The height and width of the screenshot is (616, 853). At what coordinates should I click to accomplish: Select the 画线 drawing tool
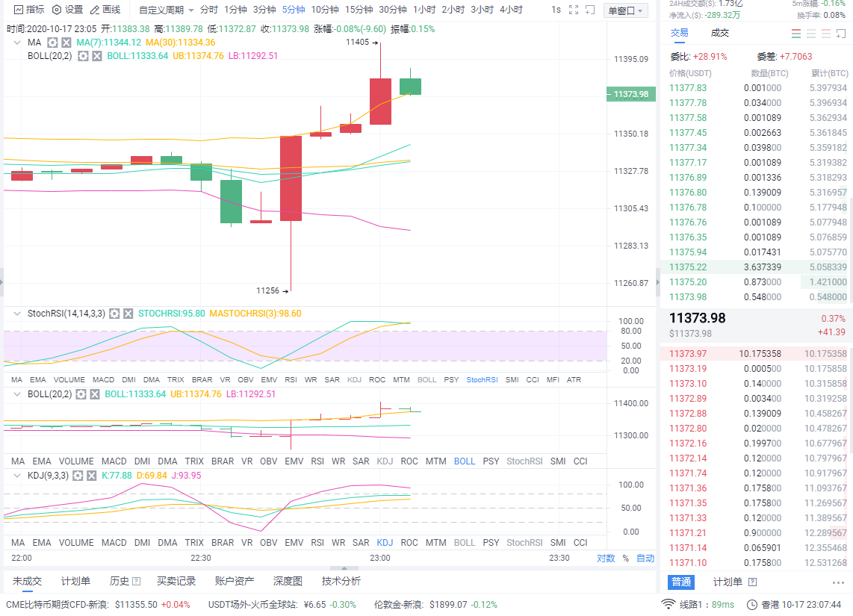click(x=106, y=10)
